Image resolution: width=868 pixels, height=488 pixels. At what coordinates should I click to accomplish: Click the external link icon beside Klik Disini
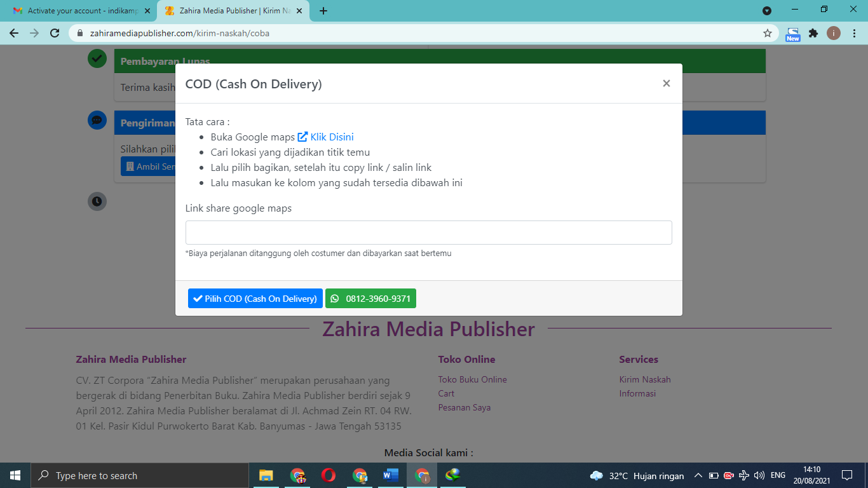click(303, 137)
